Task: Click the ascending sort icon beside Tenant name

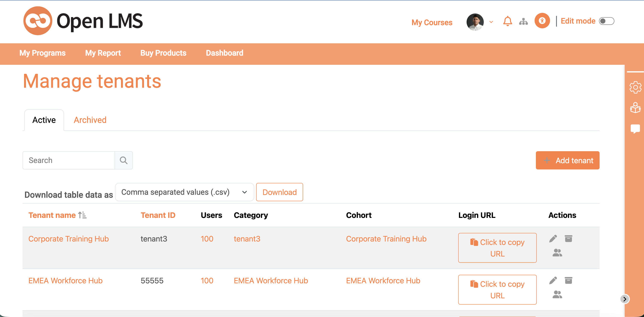Action: [82, 215]
